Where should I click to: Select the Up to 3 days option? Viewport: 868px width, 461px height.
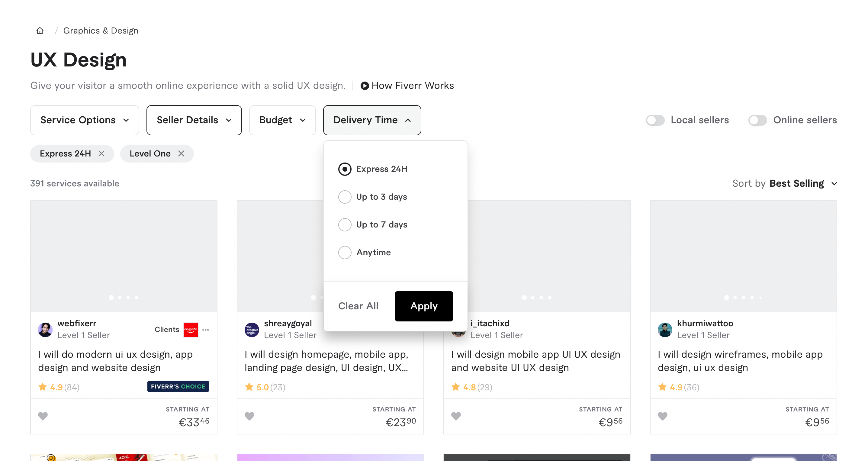click(x=345, y=197)
